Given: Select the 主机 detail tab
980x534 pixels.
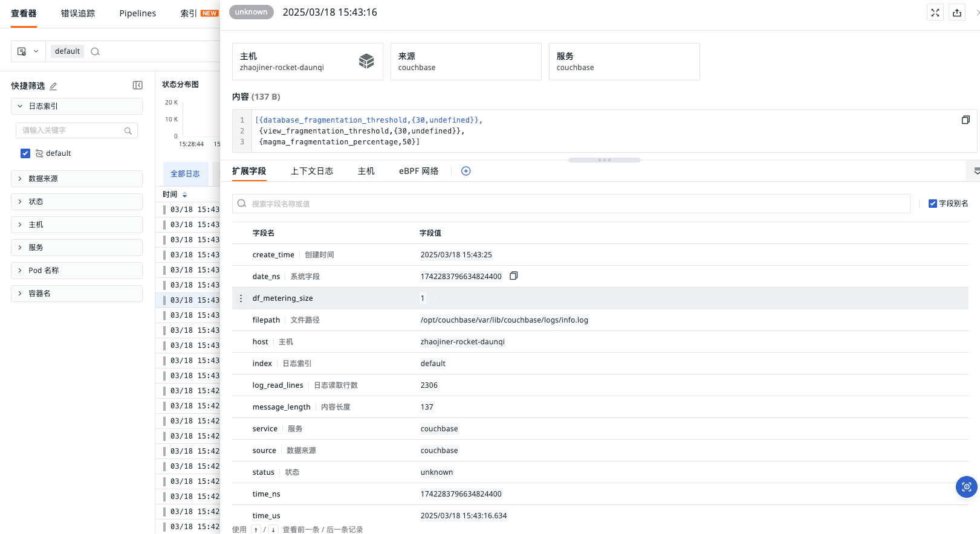Looking at the screenshot, I should tap(366, 171).
